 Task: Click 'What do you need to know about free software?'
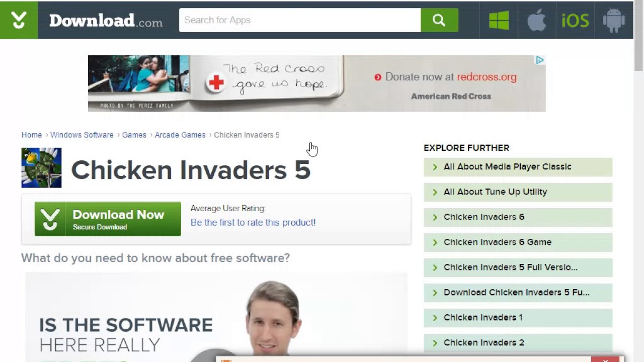point(155,258)
